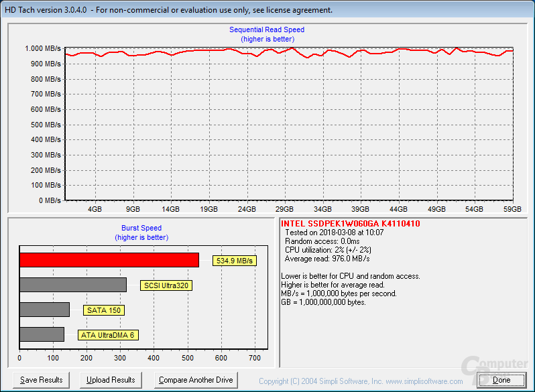535x392 pixels.
Task: Click the 1.000 MB/s y-axis label
Action: [x=43, y=48]
